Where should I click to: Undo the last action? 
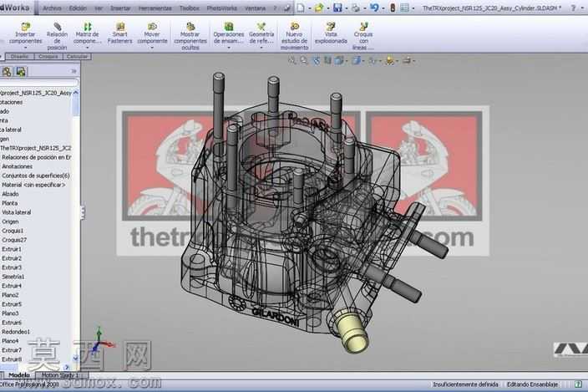(374, 8)
